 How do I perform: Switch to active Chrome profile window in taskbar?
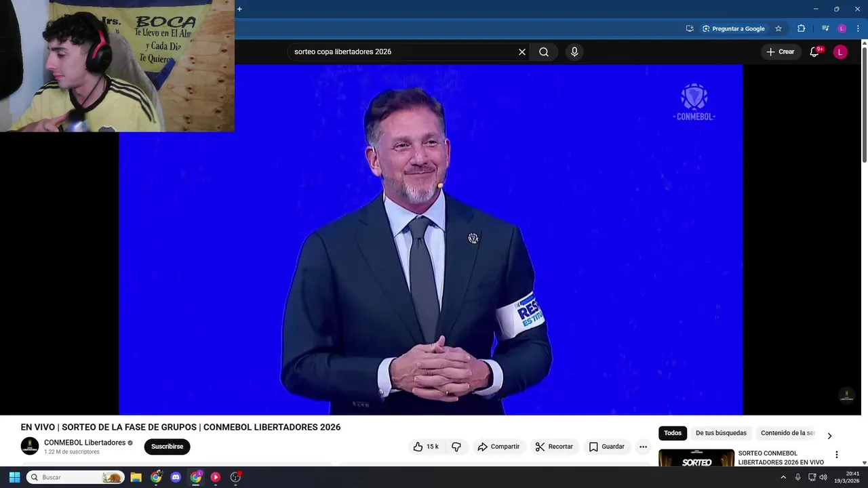pos(196,477)
